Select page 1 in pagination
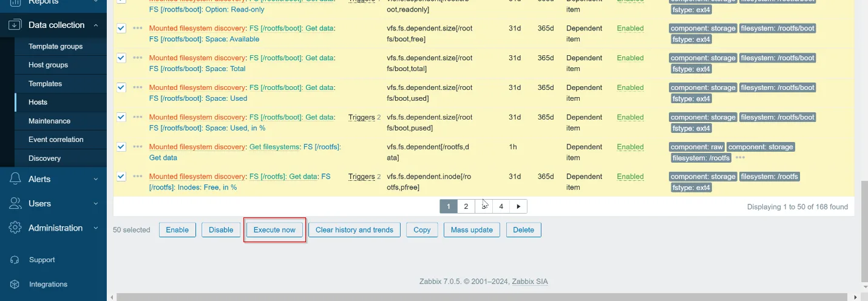This screenshot has height=301, width=868. click(x=449, y=206)
